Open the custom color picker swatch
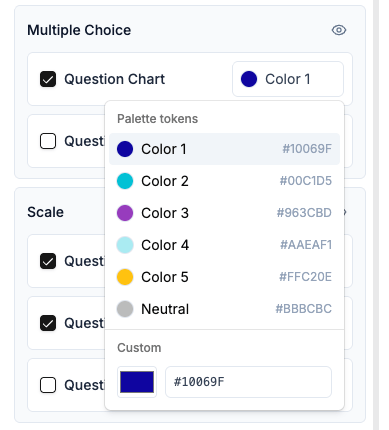 [137, 382]
